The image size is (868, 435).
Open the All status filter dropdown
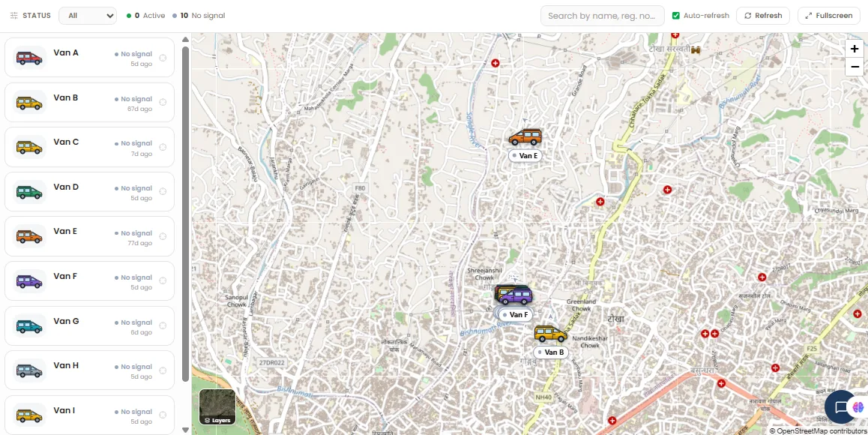point(88,16)
